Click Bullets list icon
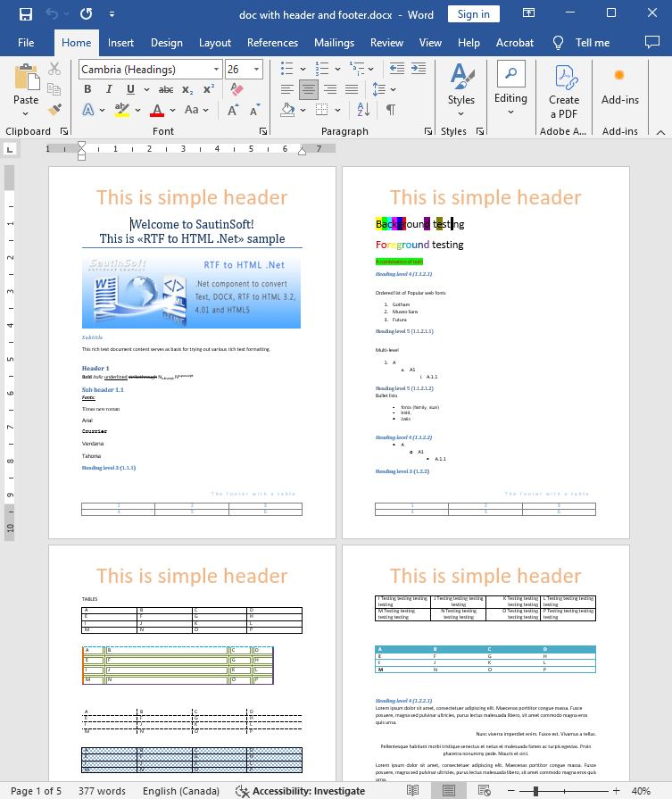 (x=287, y=68)
